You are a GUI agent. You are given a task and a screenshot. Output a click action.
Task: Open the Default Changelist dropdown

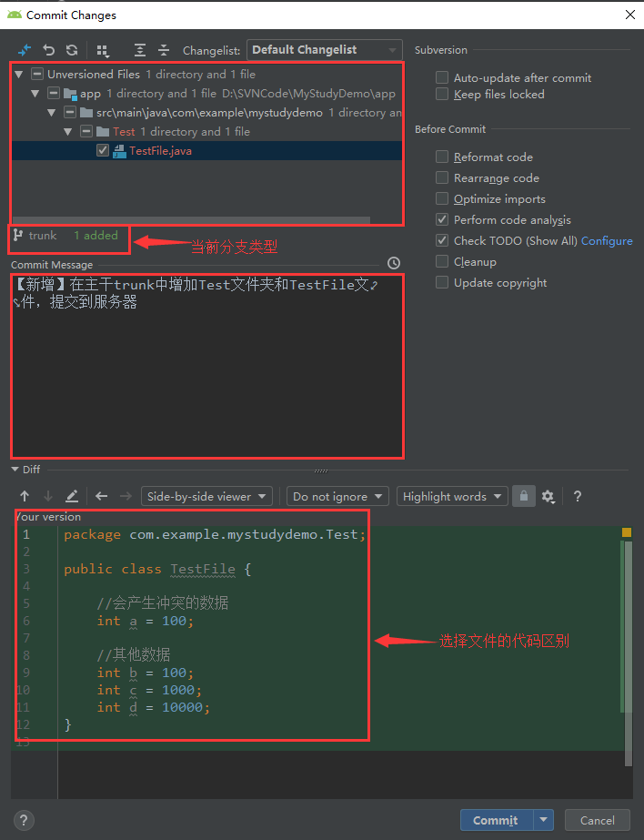coord(325,50)
